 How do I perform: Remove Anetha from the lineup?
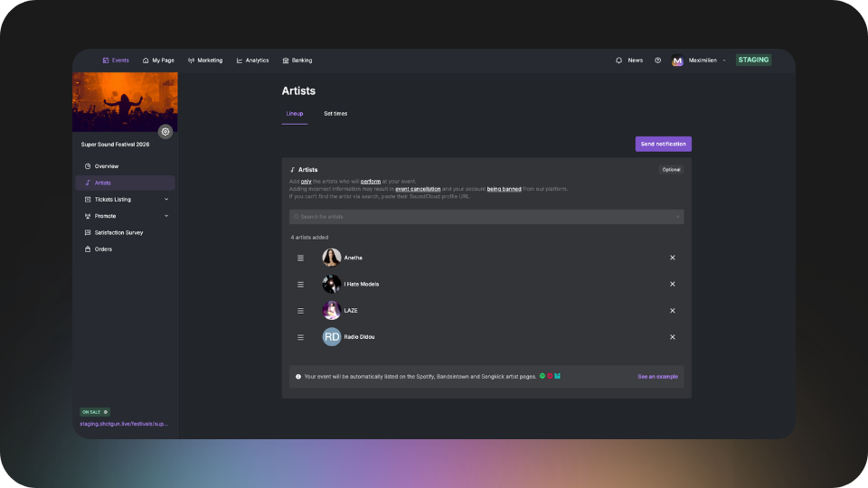(673, 258)
